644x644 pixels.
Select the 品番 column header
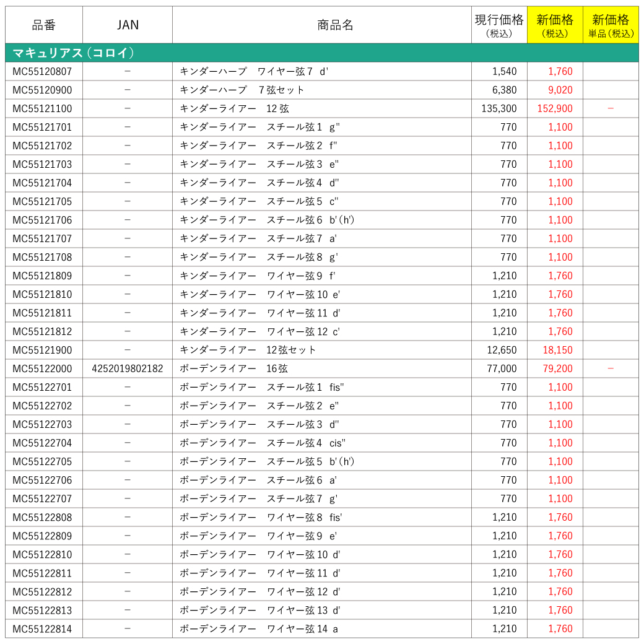[44, 25]
